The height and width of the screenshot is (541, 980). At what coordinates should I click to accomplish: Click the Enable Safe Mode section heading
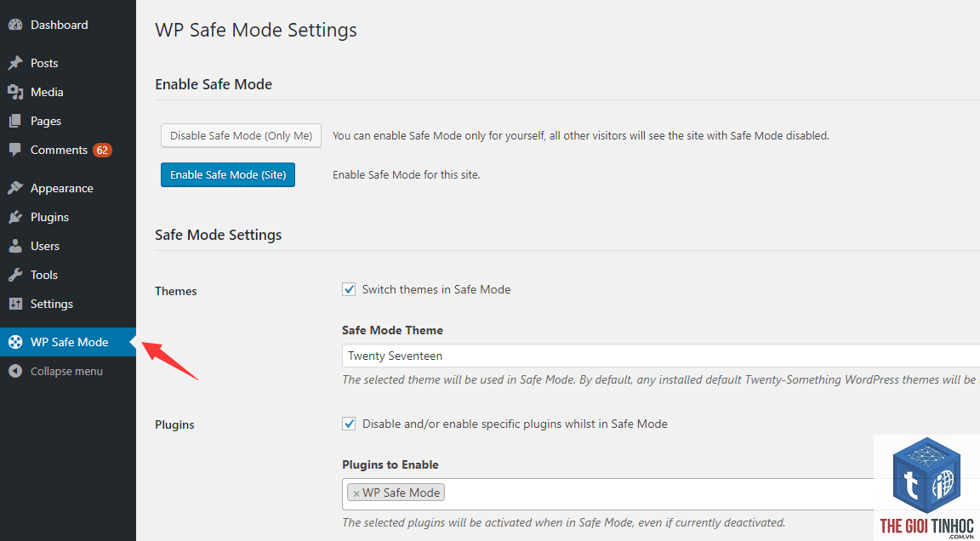(x=214, y=84)
